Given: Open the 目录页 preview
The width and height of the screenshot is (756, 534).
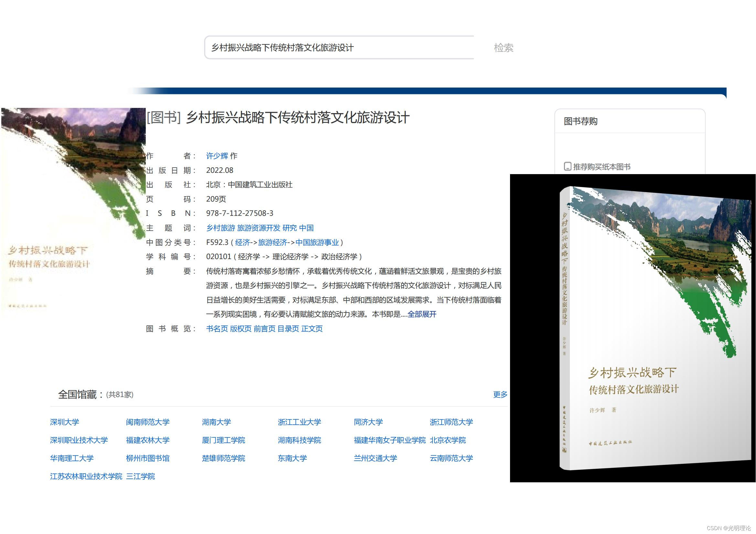Looking at the screenshot, I should (x=288, y=328).
